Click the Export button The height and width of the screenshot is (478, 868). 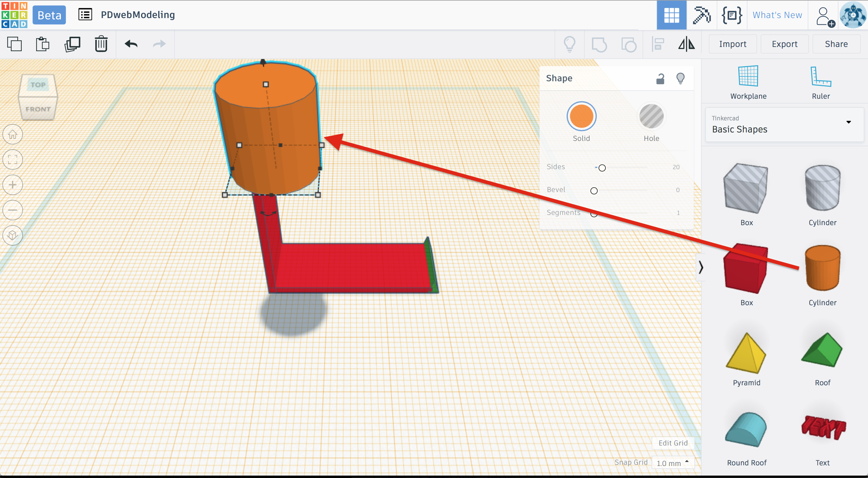tap(785, 44)
